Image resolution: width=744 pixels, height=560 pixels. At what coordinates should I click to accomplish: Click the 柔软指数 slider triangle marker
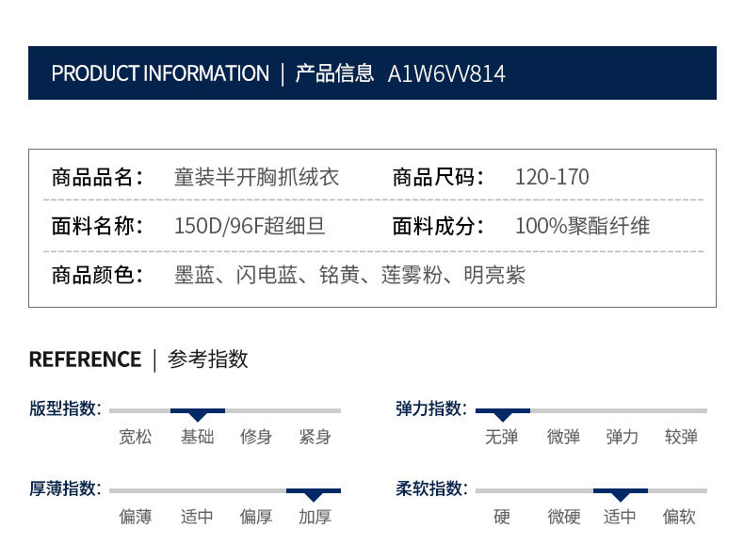click(620, 495)
